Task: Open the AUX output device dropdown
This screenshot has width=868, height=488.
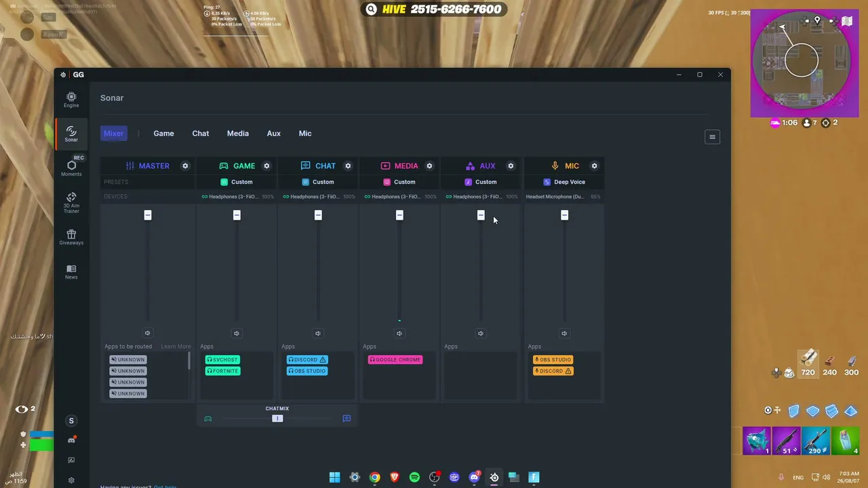Action: 481,197
